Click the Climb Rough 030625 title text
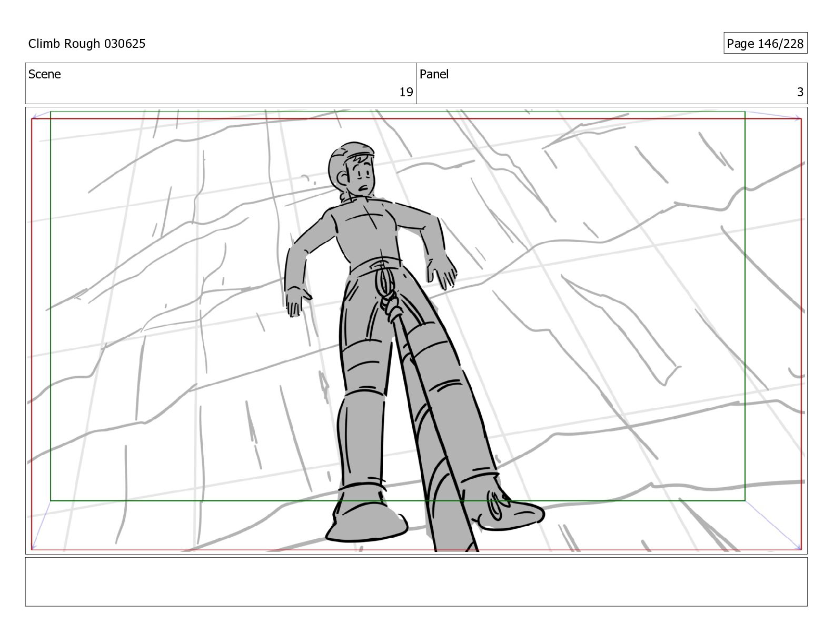The width and height of the screenshot is (834, 644). tap(87, 44)
